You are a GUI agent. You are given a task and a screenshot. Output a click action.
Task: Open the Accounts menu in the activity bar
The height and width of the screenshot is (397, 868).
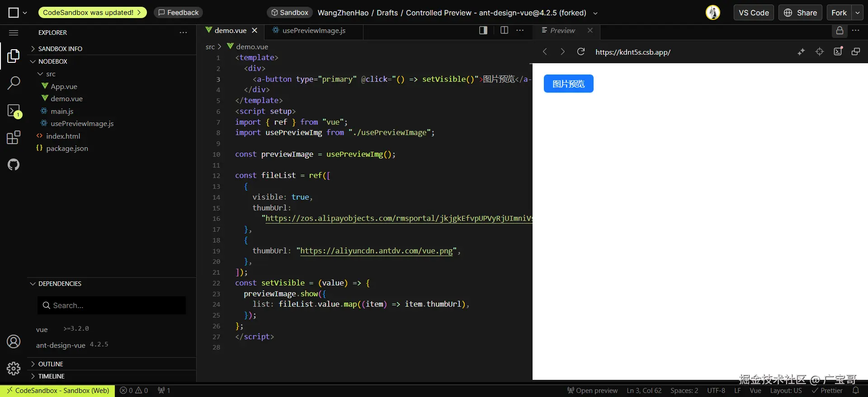14,341
